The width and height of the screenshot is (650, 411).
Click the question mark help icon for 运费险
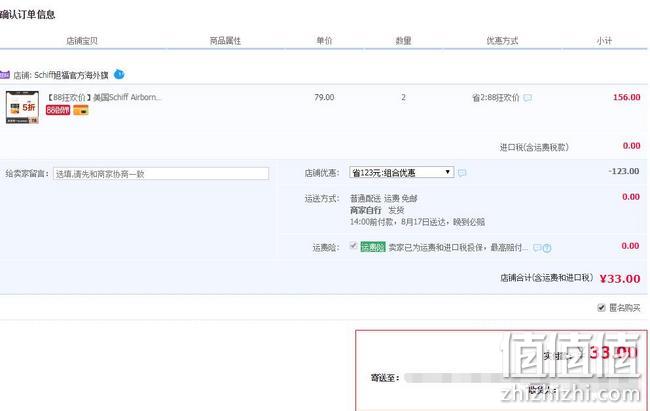pos(547,248)
